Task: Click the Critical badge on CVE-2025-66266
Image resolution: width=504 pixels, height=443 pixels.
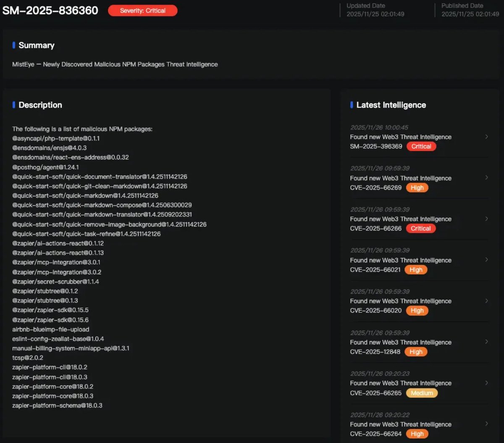Action: click(x=421, y=228)
